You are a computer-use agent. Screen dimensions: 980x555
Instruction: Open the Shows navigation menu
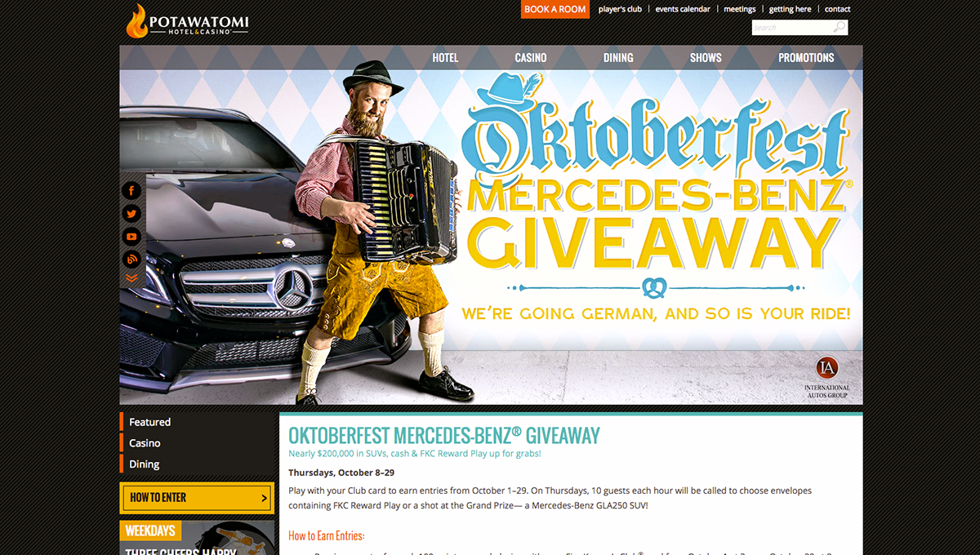point(706,58)
